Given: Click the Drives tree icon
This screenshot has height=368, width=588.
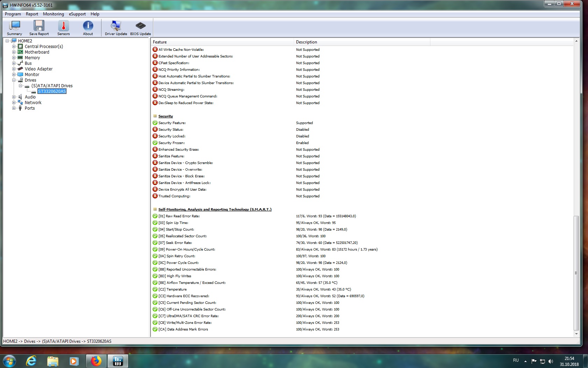Looking at the screenshot, I should pos(20,80).
